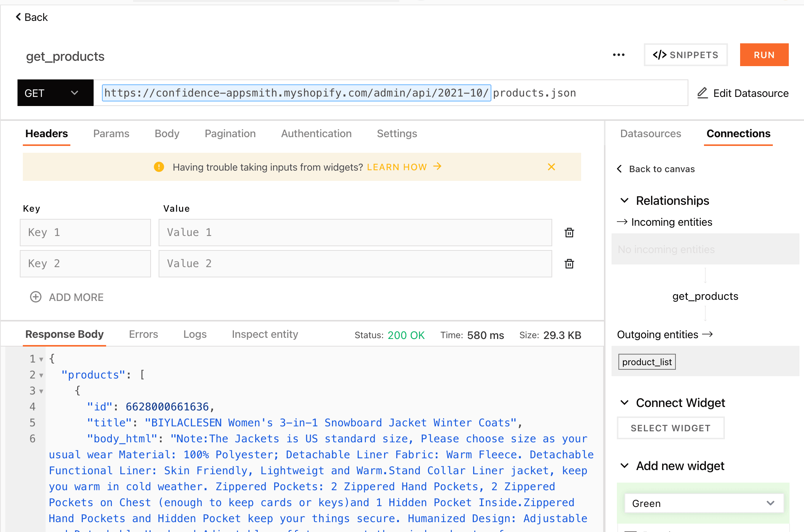Click the three-dot more options icon
Viewport: 804px width, 532px height.
click(618, 55)
